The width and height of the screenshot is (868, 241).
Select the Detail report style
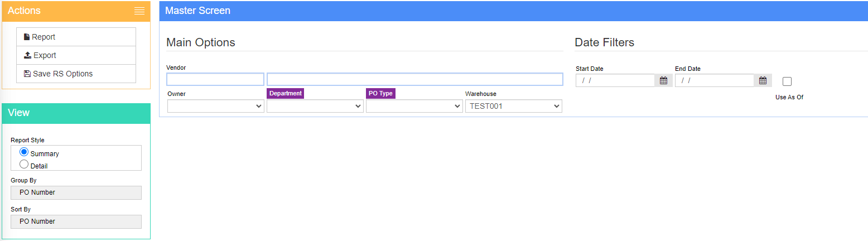pos(24,164)
